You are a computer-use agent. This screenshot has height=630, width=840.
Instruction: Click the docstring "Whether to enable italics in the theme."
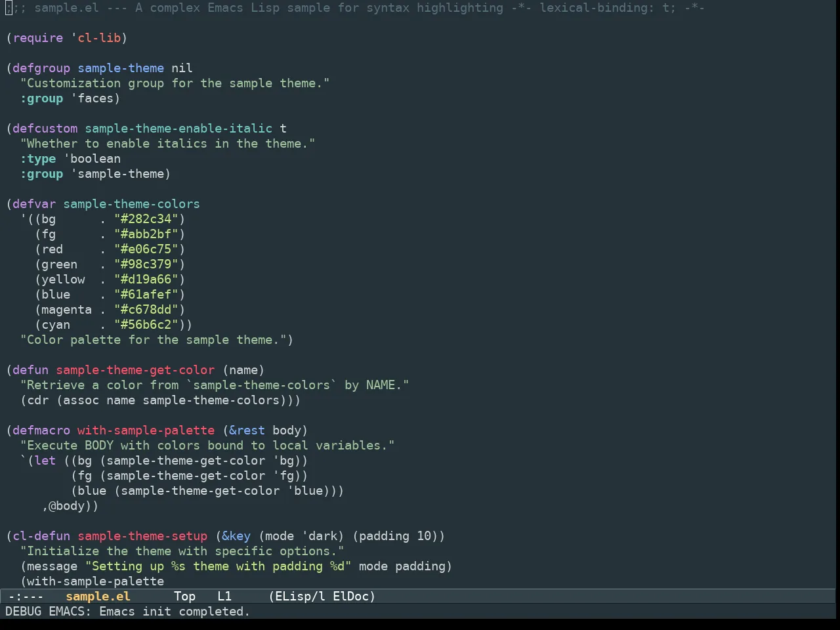167,144
